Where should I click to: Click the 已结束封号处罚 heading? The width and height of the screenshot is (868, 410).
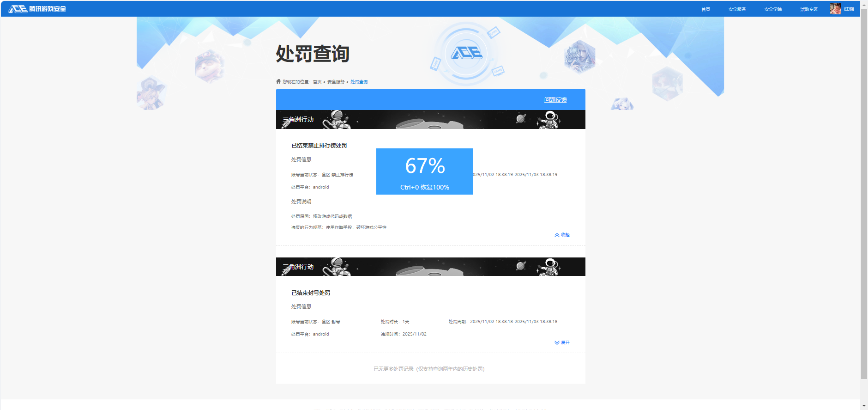pyautogui.click(x=311, y=293)
